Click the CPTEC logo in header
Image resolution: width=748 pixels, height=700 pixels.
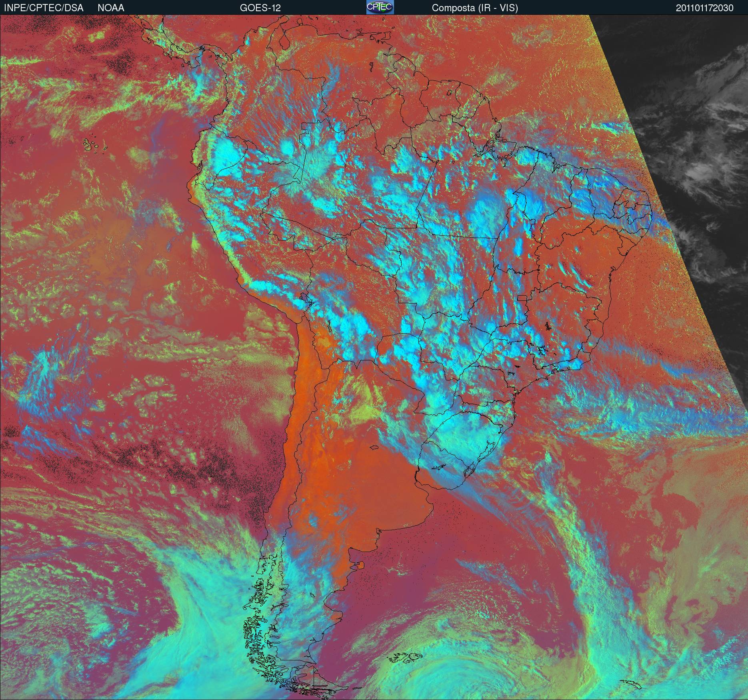380,7
